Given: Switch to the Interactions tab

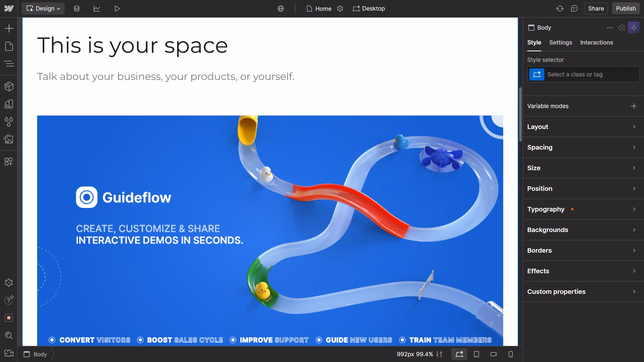Looking at the screenshot, I should click(x=596, y=42).
